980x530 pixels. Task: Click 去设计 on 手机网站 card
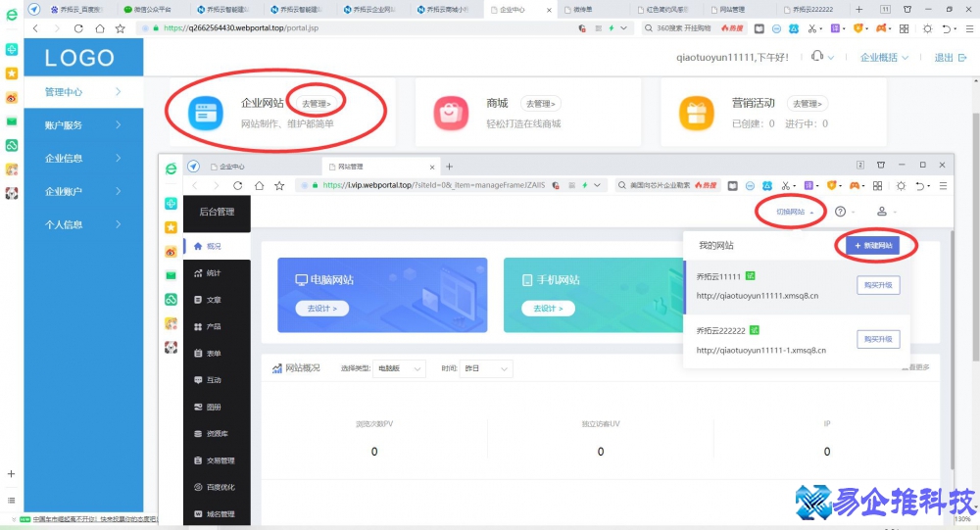[548, 309]
